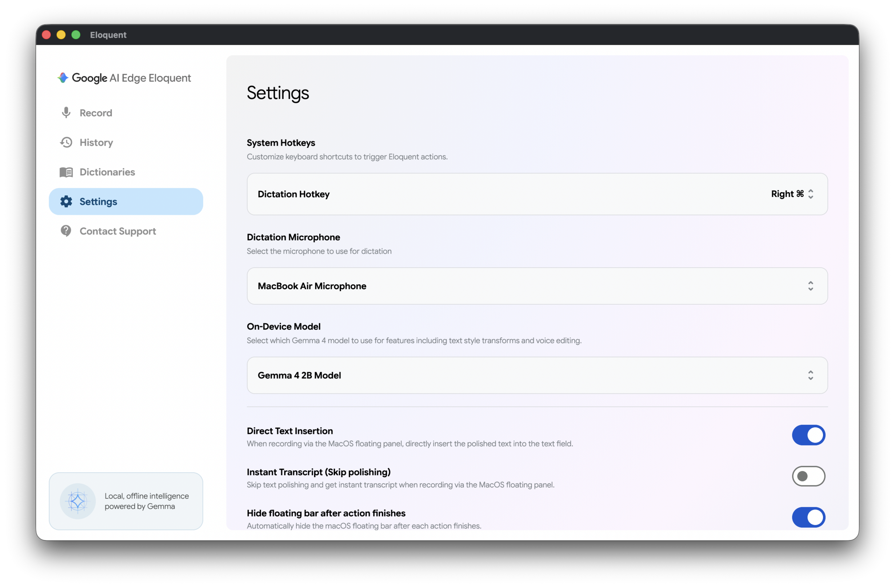Click the Instant Transcript (Skip polishing) label
Image resolution: width=895 pixels, height=588 pixels.
pos(318,472)
